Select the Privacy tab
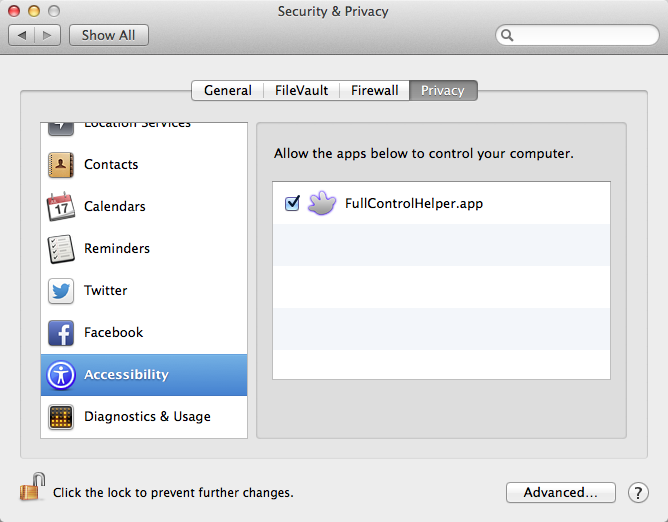 443,90
